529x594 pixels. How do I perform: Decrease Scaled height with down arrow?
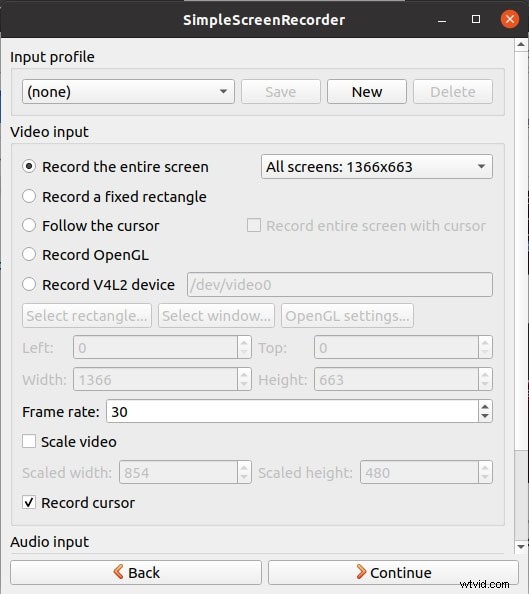click(x=485, y=478)
